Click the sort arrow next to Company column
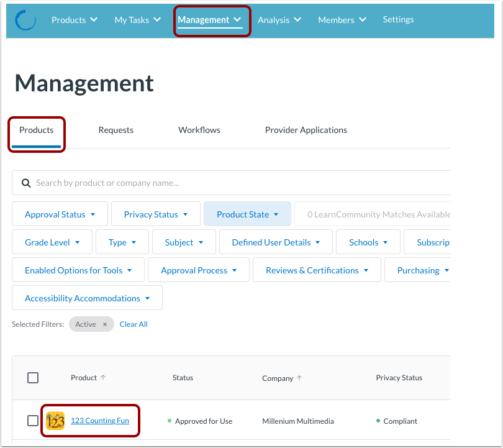The height and width of the screenshot is (448, 503). click(299, 377)
